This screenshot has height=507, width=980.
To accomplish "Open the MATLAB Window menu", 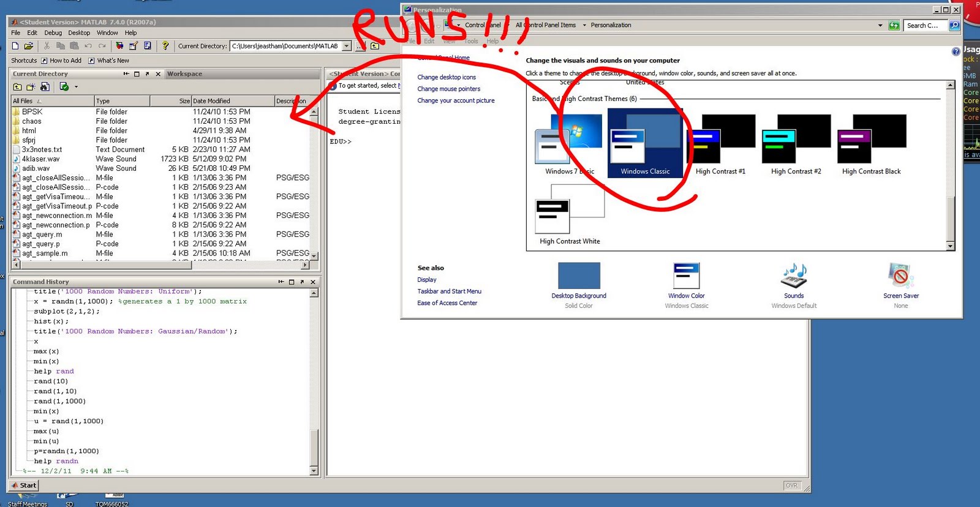I will 107,33.
